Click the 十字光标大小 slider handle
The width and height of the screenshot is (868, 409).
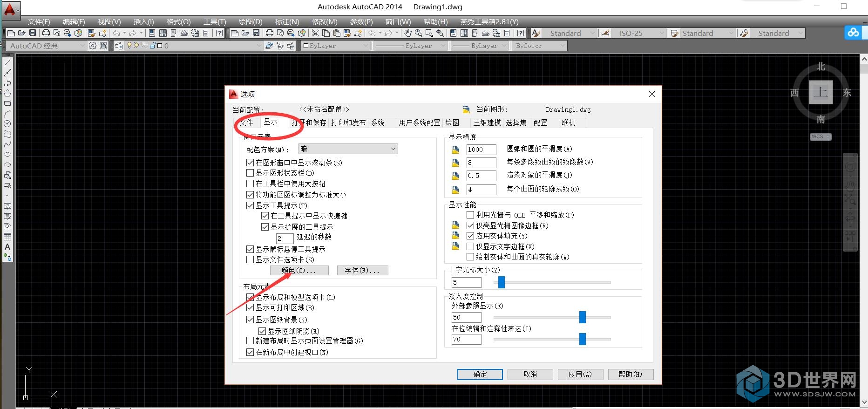click(502, 282)
